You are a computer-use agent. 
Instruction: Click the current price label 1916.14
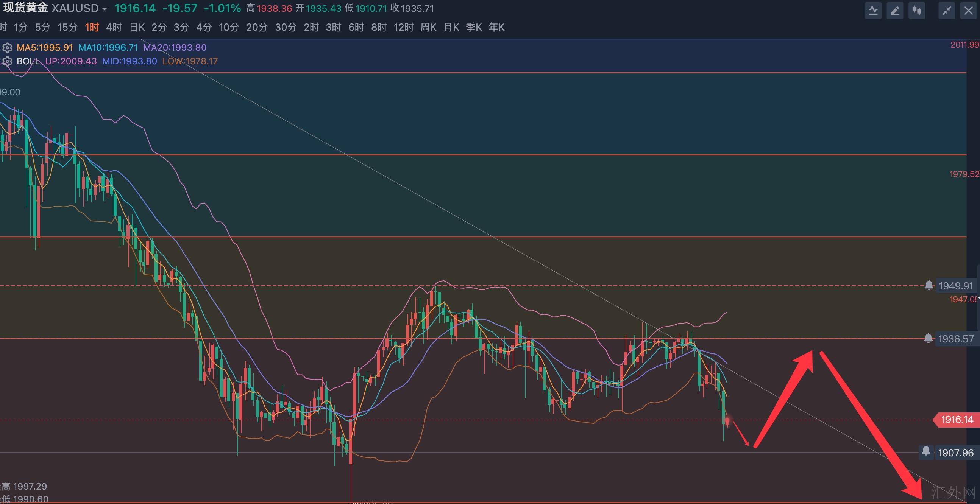click(x=957, y=420)
